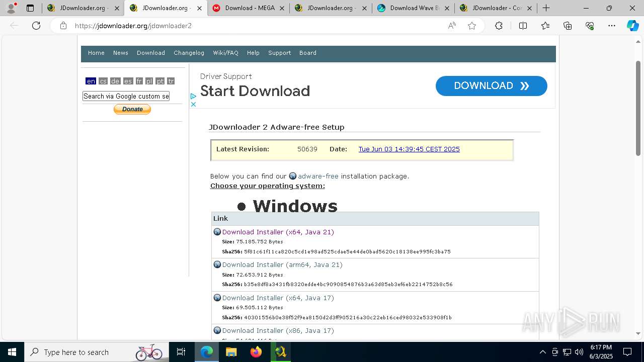Add page to favorites star icon

pos(472,26)
